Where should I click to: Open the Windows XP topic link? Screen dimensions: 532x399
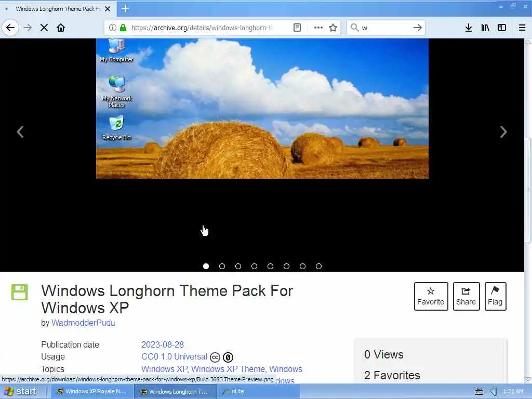[164, 369]
